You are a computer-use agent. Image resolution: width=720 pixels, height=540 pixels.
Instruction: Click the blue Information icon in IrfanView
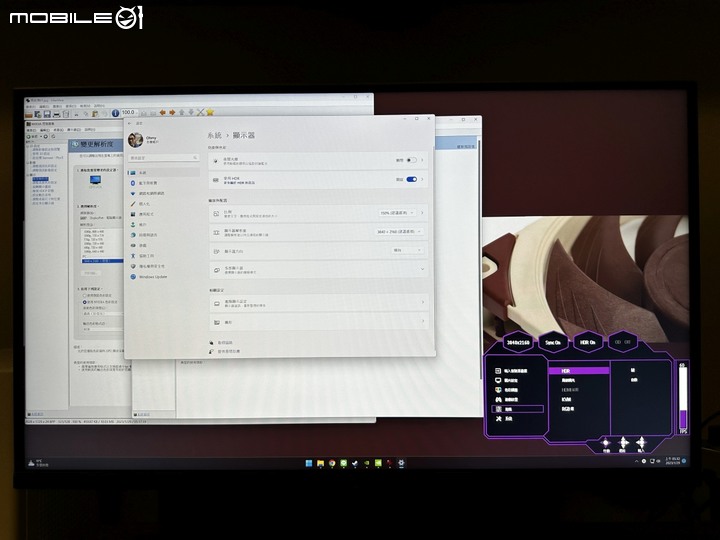[115, 112]
